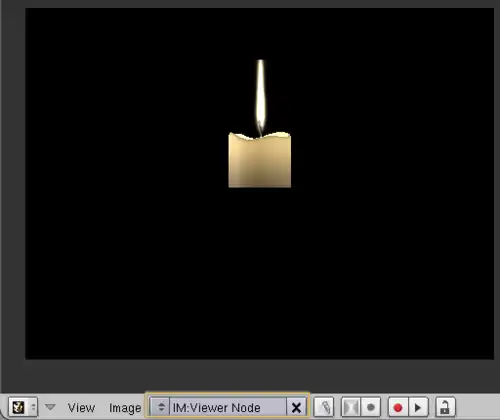Open the editor type selector icon
This screenshot has width=500, height=420.
point(19,407)
